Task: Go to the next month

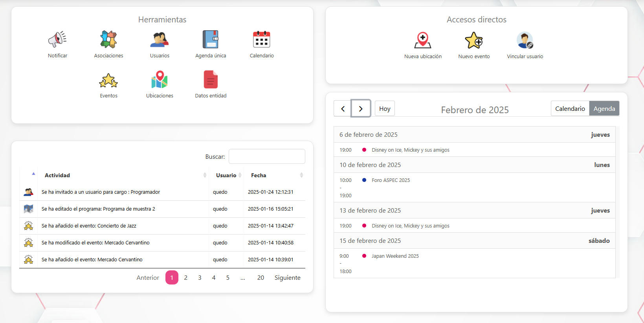Action: click(361, 109)
